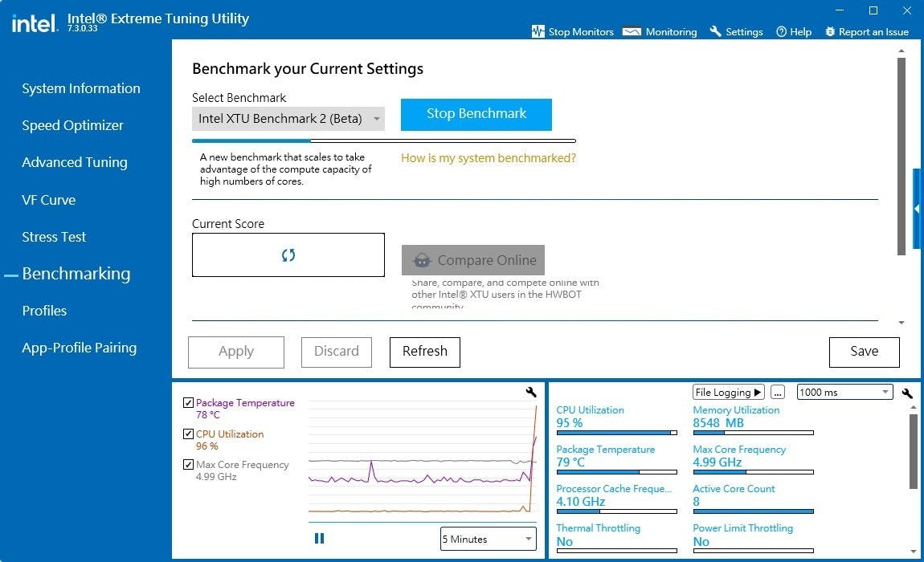Pause the monitoring graph

point(320,539)
